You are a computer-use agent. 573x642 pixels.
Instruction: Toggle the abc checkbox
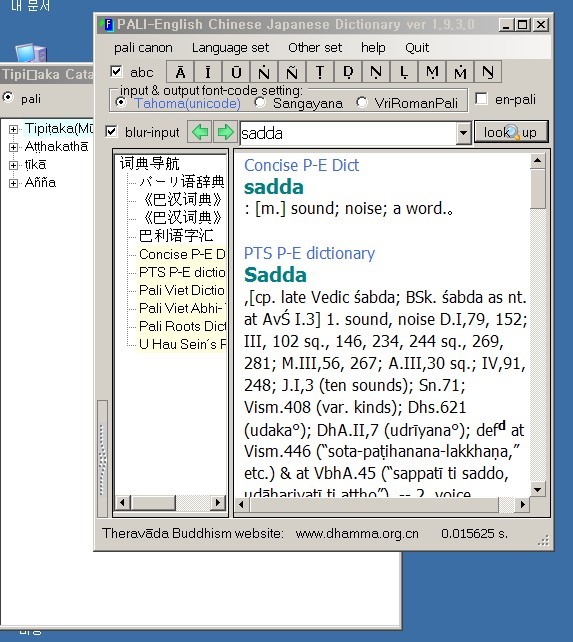(116, 72)
